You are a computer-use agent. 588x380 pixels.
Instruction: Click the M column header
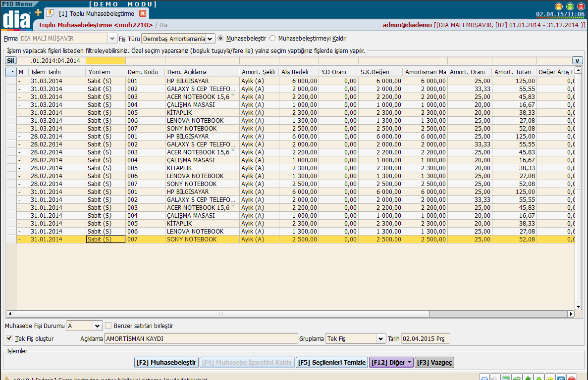coord(23,72)
